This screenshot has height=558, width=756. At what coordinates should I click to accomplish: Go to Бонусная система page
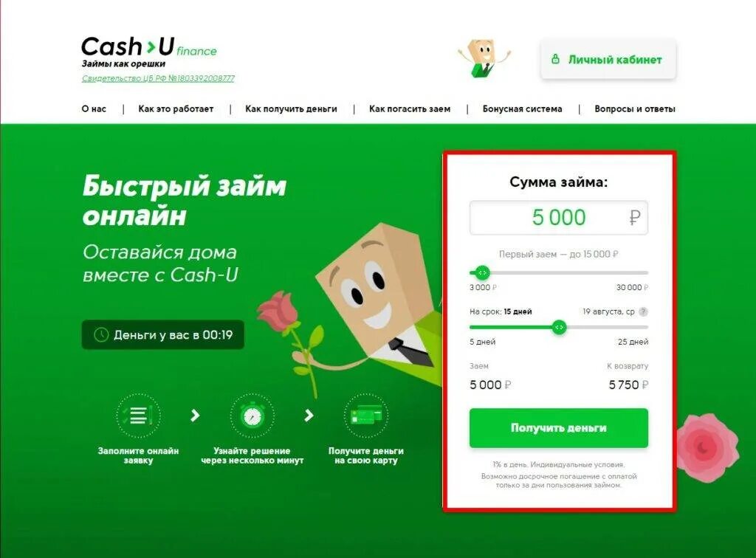(x=523, y=109)
